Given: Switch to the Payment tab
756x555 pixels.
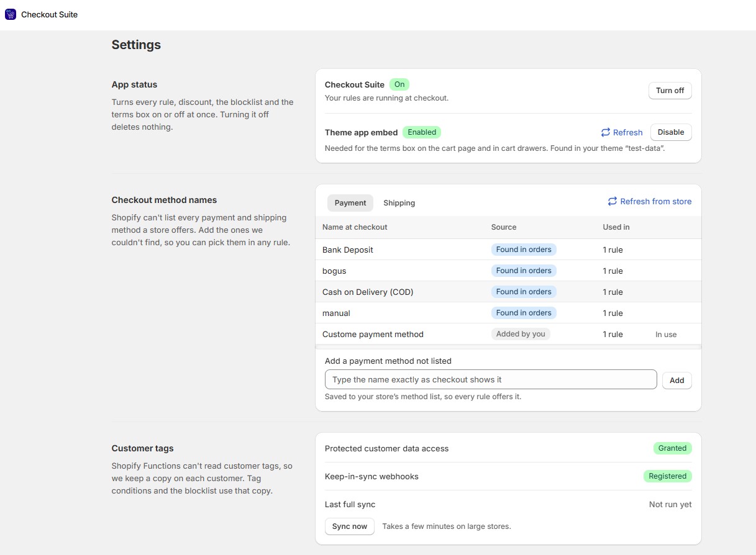Looking at the screenshot, I should coord(350,203).
